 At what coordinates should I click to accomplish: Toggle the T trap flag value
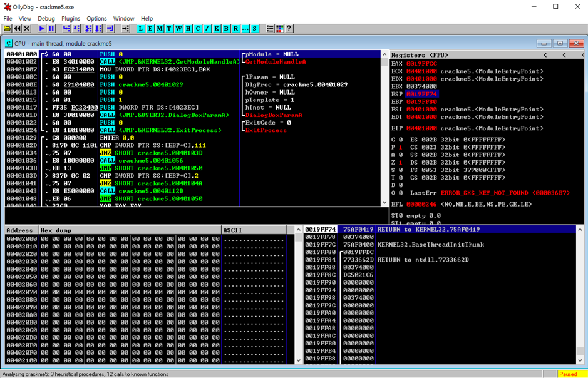(x=401, y=178)
